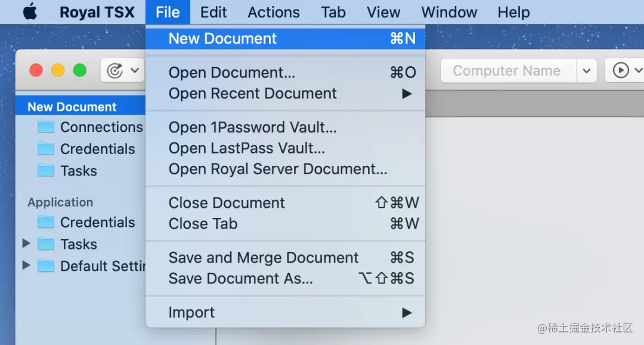
Task: Select New Document in sidebar tree
Action: coord(72,107)
